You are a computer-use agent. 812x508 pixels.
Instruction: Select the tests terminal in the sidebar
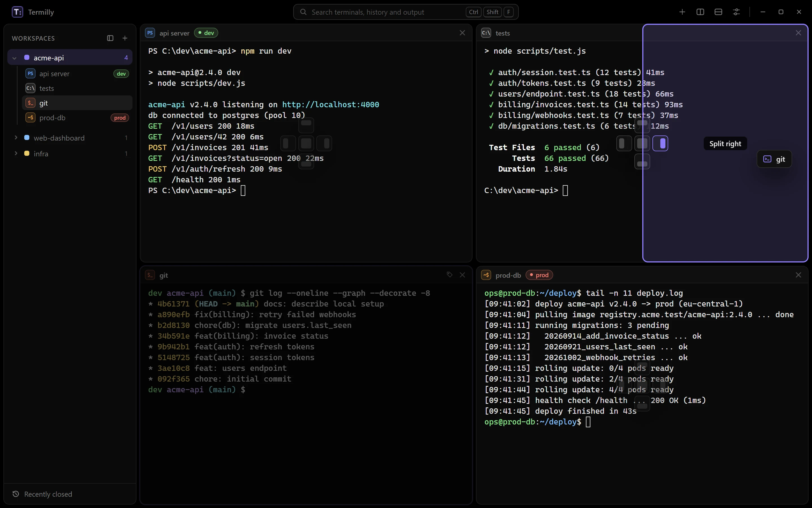[x=77, y=88]
